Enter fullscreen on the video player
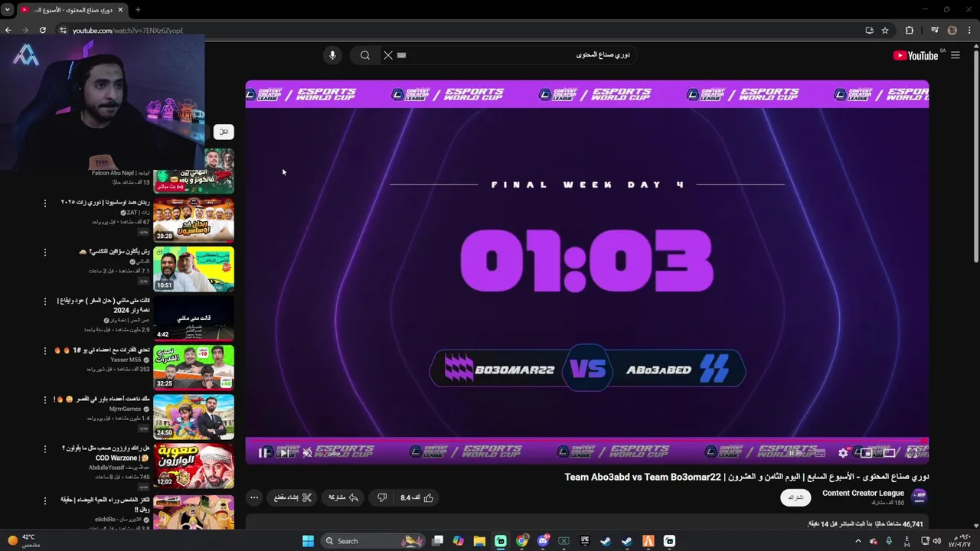Image resolution: width=980 pixels, height=551 pixels. pyautogui.click(x=912, y=453)
